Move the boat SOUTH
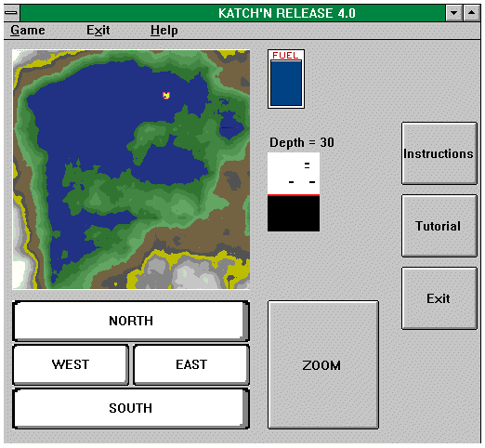Screen dimensions: 485x448 pos(131,408)
